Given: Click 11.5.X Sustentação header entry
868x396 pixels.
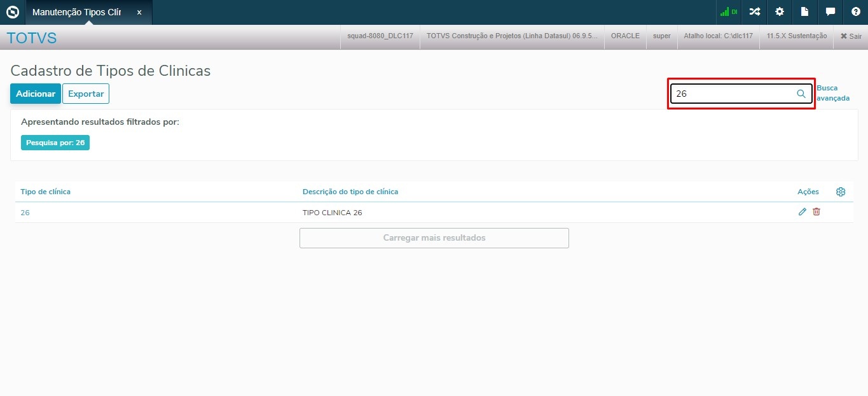Looking at the screenshot, I should click(x=796, y=36).
